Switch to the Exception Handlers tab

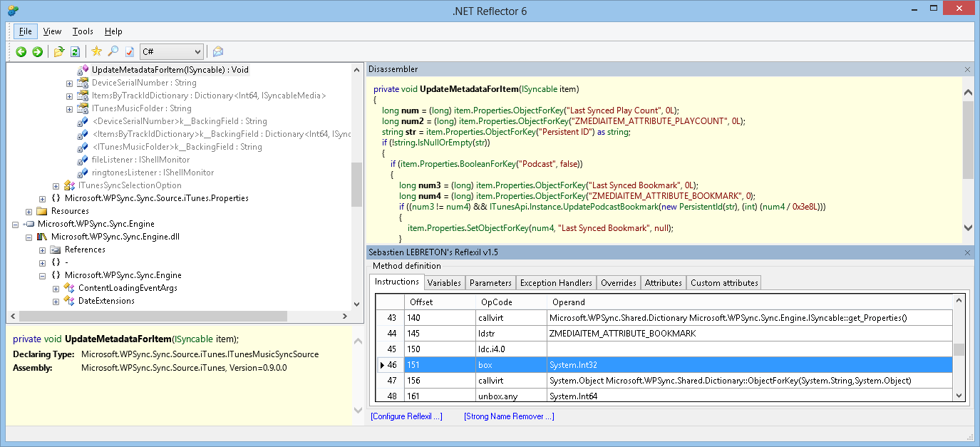coord(556,283)
